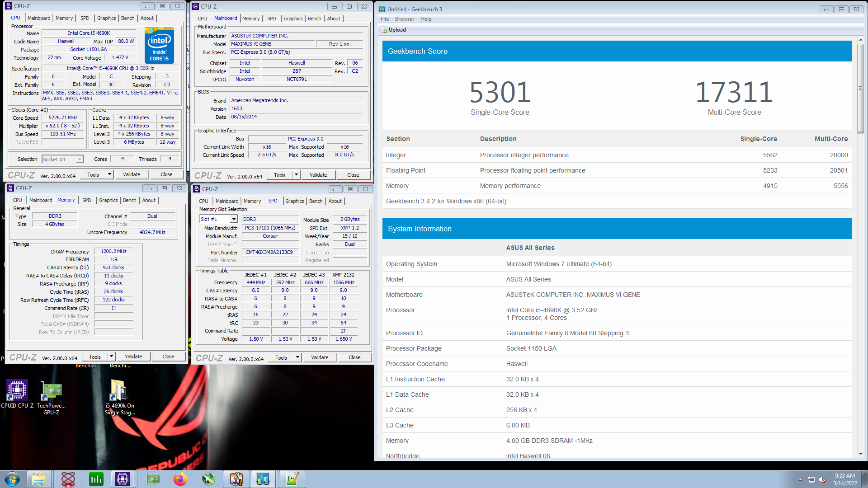This screenshot has height=488, width=868.
Task: Click the muted volume tray icon
Action: [822, 479]
